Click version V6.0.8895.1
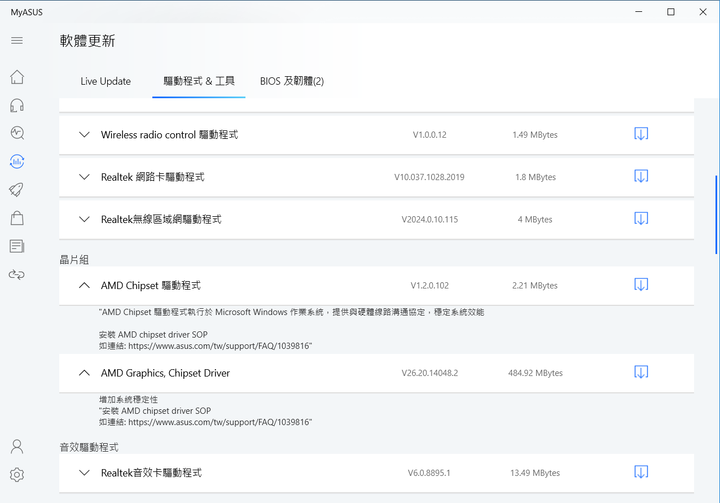Image resolution: width=720 pixels, height=503 pixels. [x=429, y=473]
